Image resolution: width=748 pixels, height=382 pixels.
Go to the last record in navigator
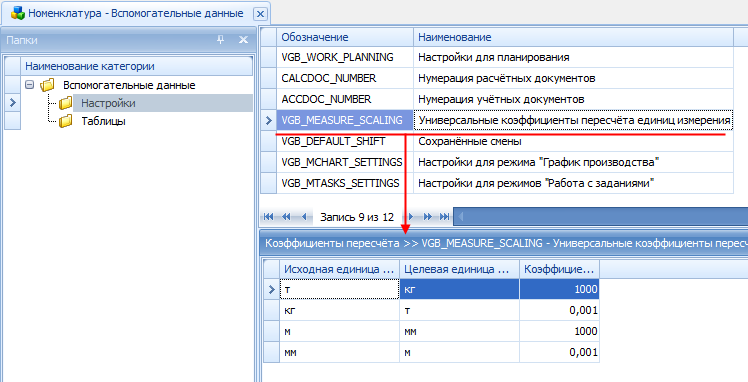coord(444,217)
